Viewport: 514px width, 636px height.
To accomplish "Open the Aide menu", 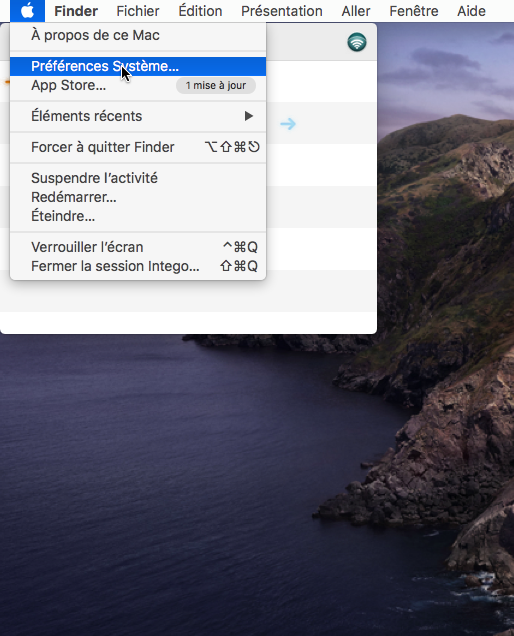I will point(471,11).
